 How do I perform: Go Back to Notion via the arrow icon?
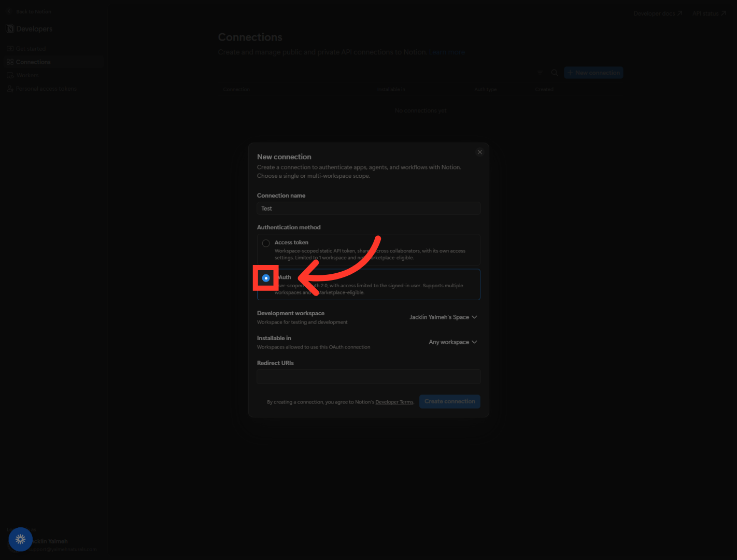pos(9,11)
